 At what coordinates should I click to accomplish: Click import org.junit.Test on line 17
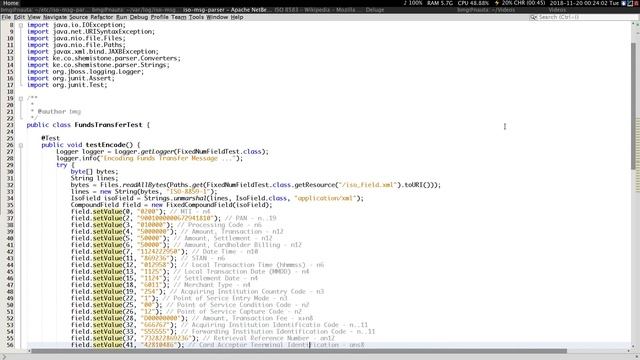pos(67,85)
